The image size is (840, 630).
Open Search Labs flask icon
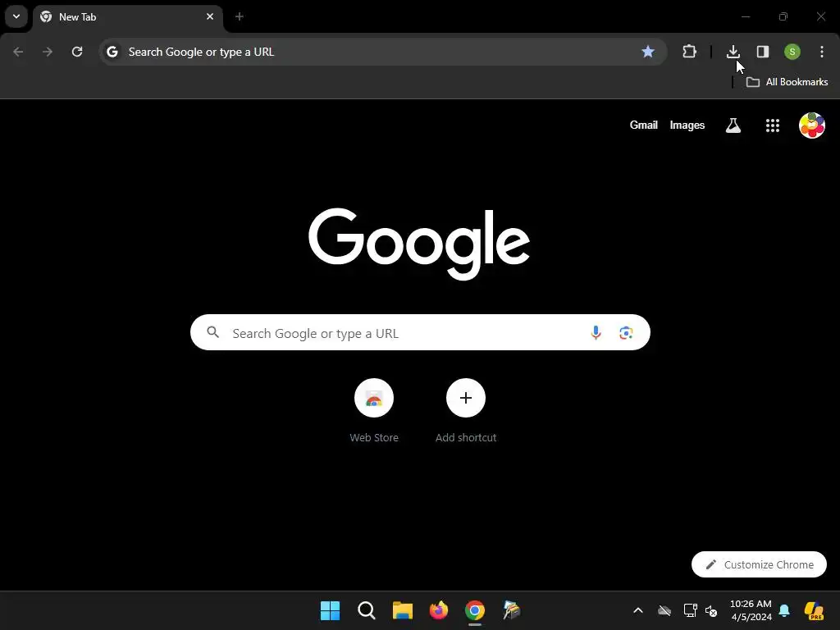pyautogui.click(x=733, y=126)
